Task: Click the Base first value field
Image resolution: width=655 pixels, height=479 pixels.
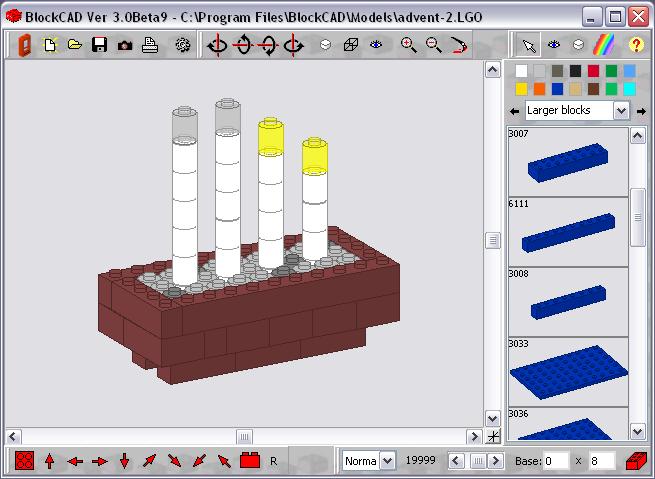Action: (x=556, y=461)
